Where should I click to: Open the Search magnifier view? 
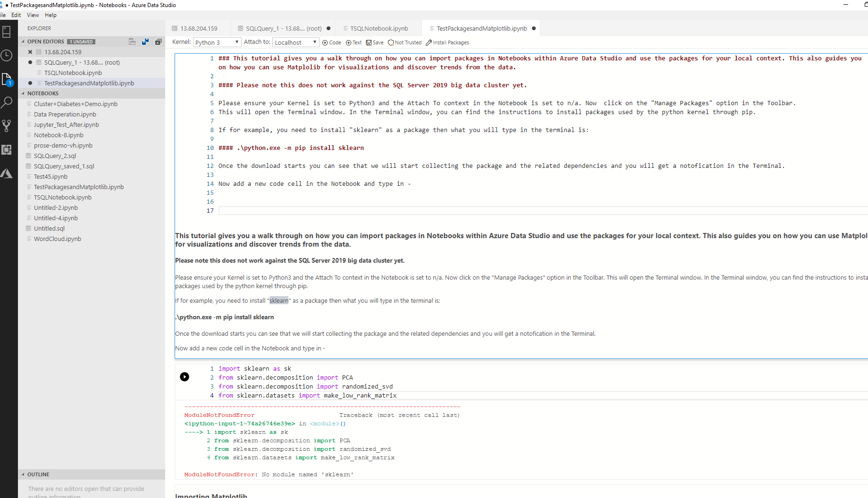(7, 102)
